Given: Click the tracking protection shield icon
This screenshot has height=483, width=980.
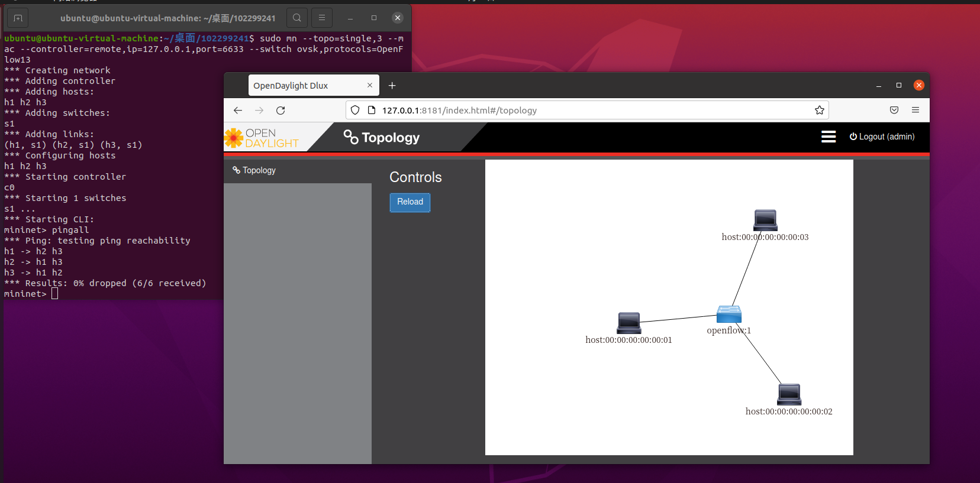Looking at the screenshot, I should 355,110.
